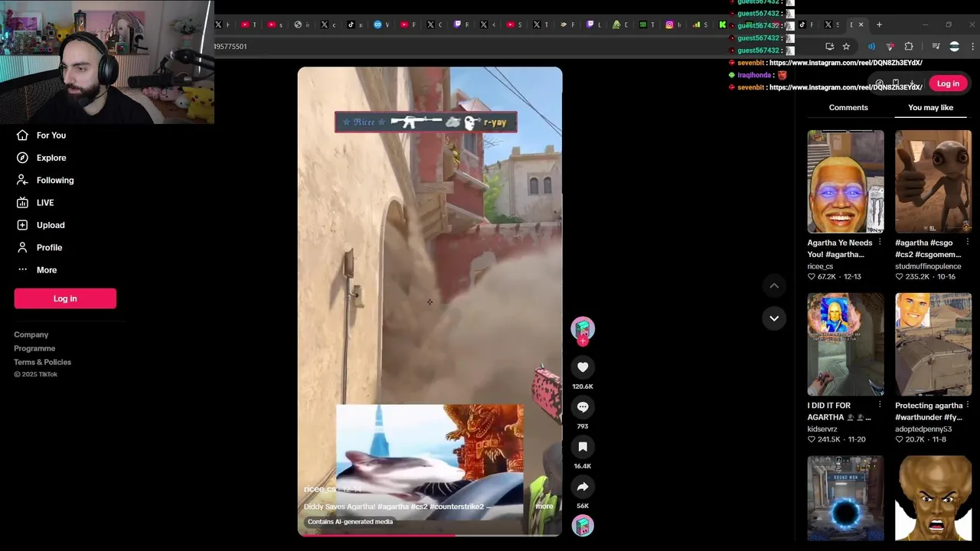Open a new browser tab with plus
Viewport: 980px width, 551px height.
[879, 24]
